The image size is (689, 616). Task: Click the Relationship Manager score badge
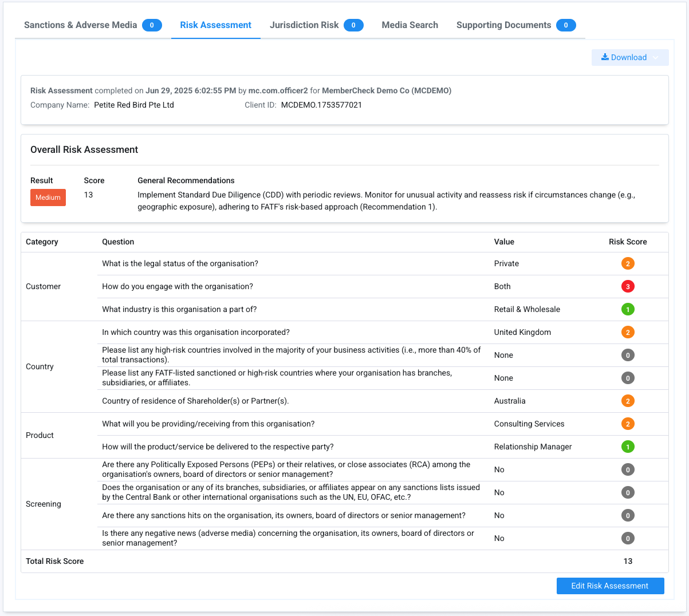(628, 447)
